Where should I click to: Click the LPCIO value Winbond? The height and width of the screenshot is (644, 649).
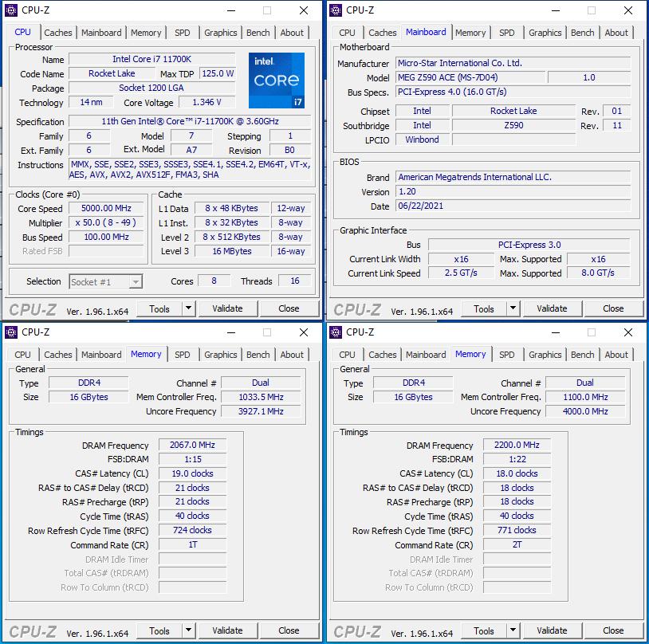[423, 139]
